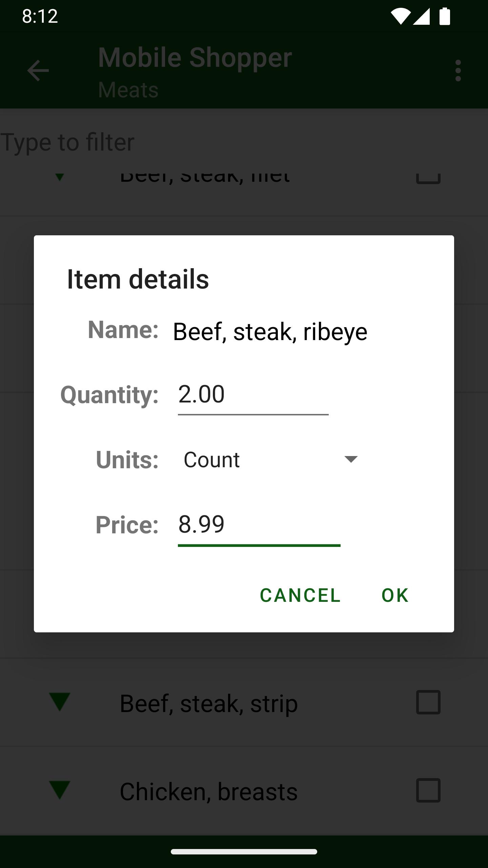Viewport: 488px width, 868px height.
Task: Click the Price field showing 8.99
Action: 259,525
